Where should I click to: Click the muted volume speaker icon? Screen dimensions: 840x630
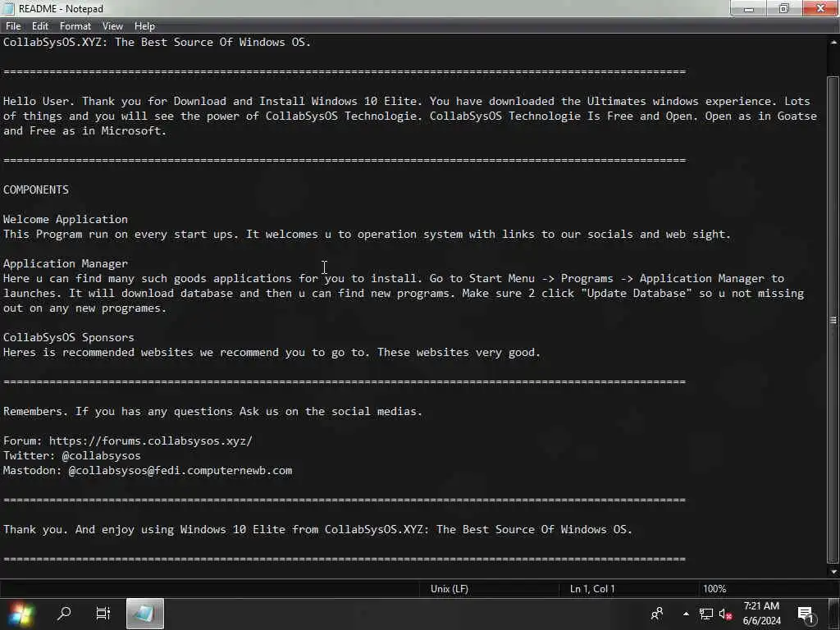(725, 614)
